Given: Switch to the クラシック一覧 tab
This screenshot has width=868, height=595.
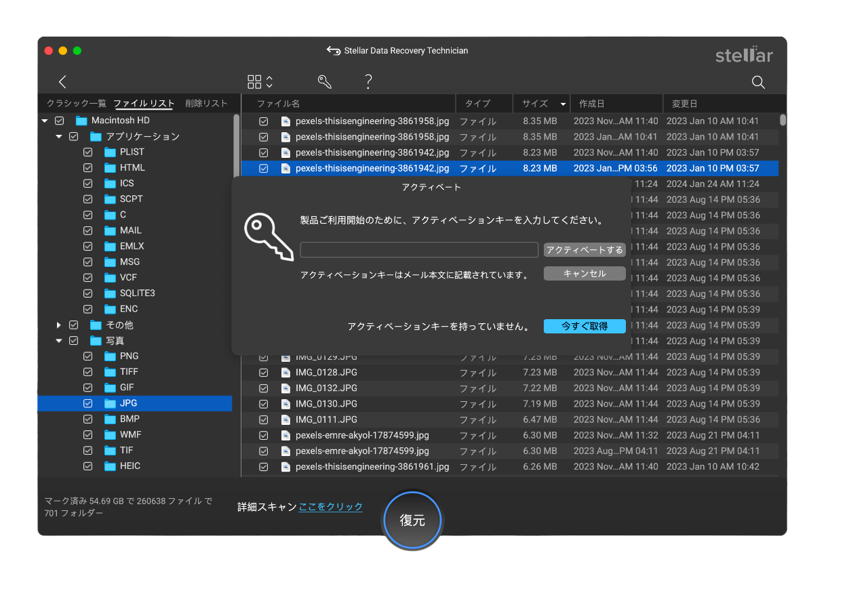Looking at the screenshot, I should [x=77, y=104].
